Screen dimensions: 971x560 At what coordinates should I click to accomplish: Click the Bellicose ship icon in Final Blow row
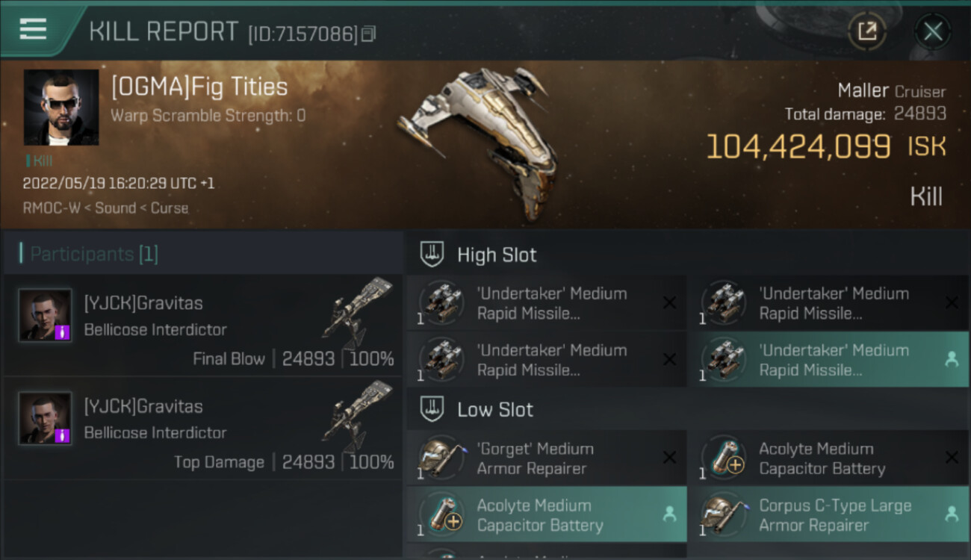pyautogui.click(x=357, y=312)
